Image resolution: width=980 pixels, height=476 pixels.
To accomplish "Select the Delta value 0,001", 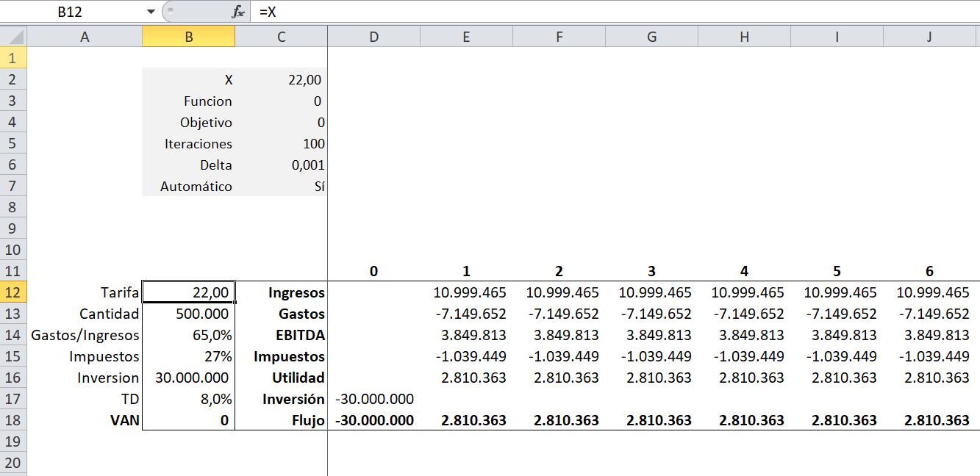I will pos(282,165).
